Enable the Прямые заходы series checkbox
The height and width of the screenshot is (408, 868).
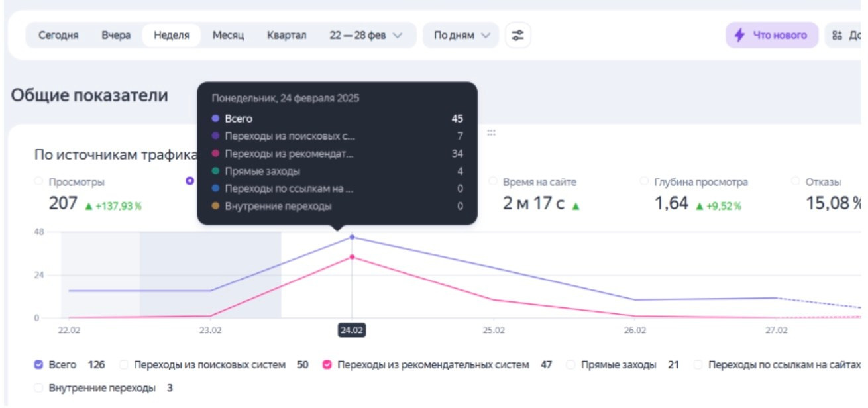(x=570, y=364)
